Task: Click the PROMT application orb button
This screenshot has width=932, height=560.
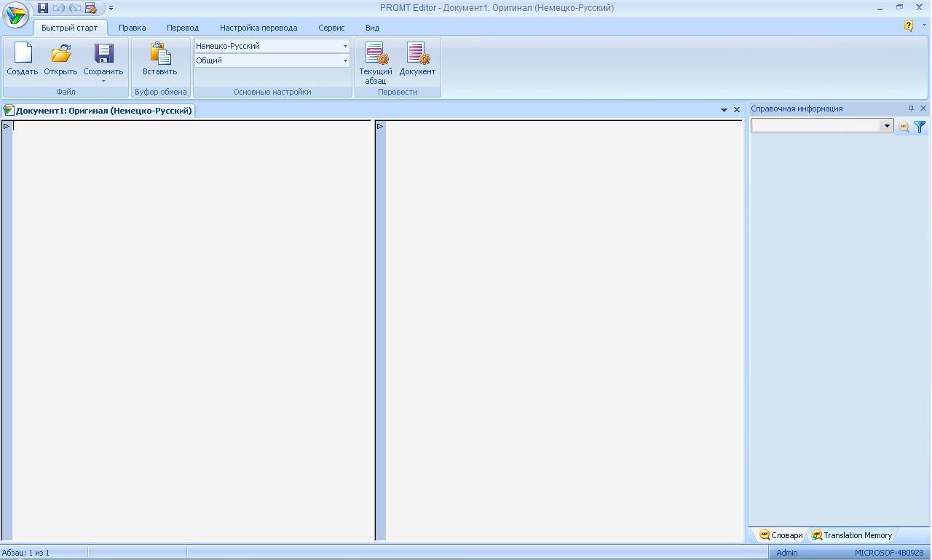Action: pyautogui.click(x=15, y=15)
